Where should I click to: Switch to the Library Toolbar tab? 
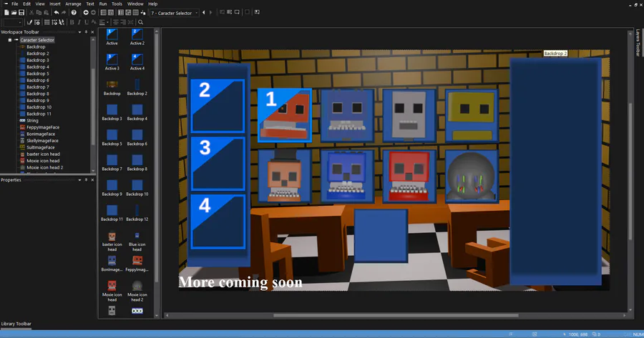pos(16,324)
